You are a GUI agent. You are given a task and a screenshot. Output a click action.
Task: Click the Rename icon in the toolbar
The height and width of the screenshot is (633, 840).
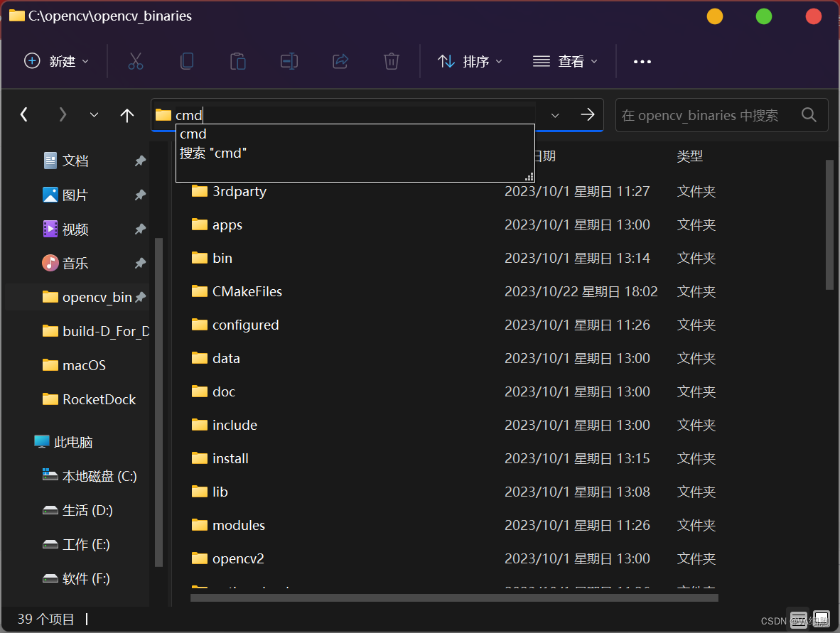pos(289,61)
